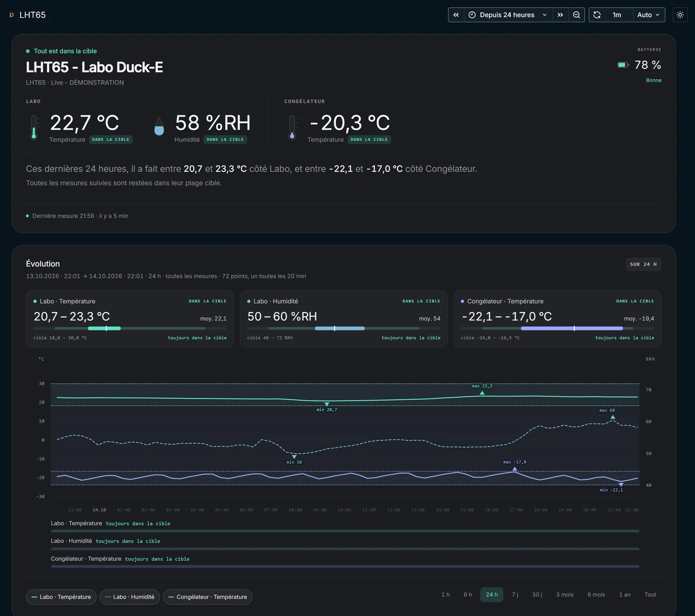This screenshot has width=695, height=616.
Task: Show the 6 mois range
Action: pos(596,595)
